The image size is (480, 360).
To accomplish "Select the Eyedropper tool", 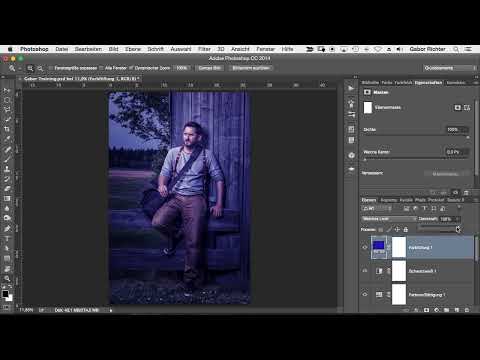I will point(7,139).
